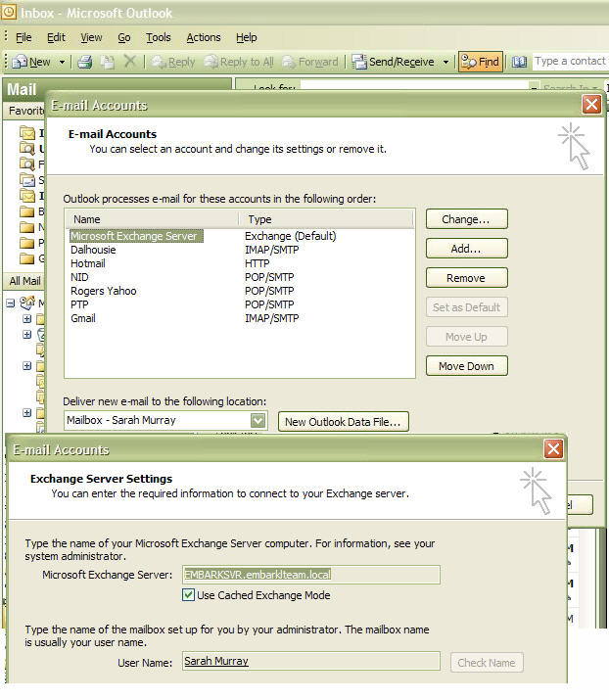Click the Type column header
609x700 pixels.
[327, 219]
